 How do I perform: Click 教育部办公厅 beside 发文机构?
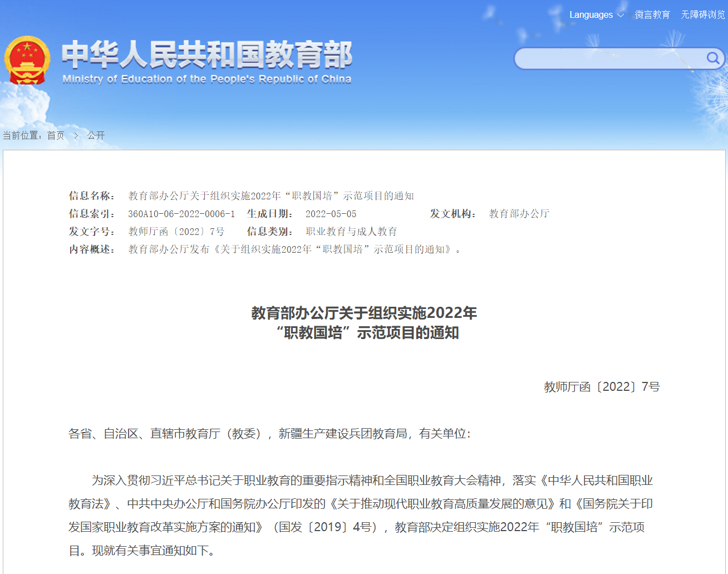(x=519, y=214)
